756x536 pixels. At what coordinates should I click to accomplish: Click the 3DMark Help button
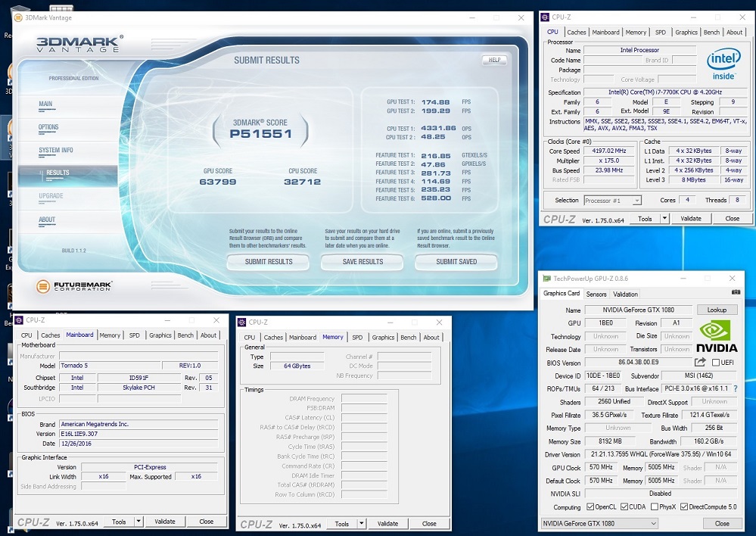point(494,60)
